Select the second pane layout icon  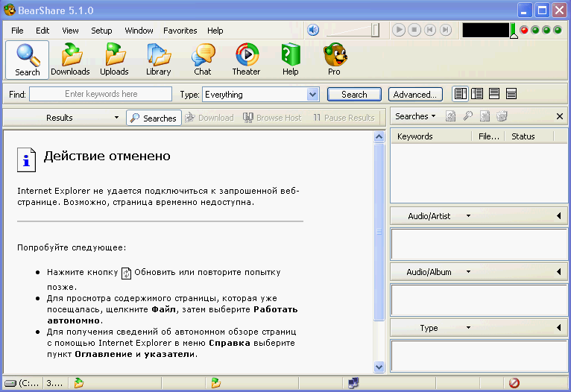[x=477, y=94]
